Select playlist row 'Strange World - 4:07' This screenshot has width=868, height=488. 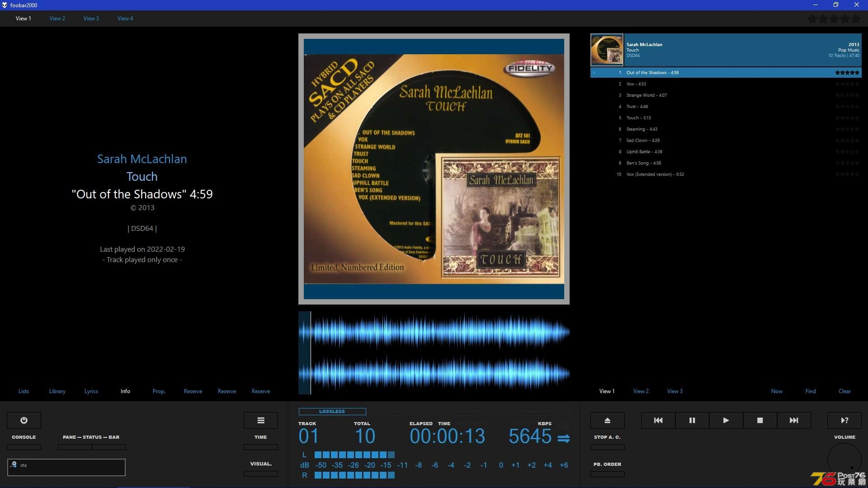[x=726, y=95]
